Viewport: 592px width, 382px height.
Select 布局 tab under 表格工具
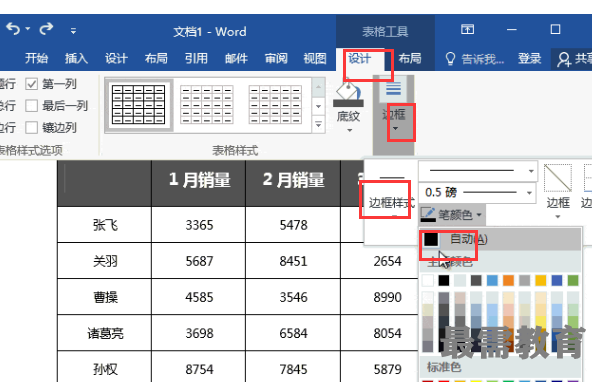tap(410, 58)
